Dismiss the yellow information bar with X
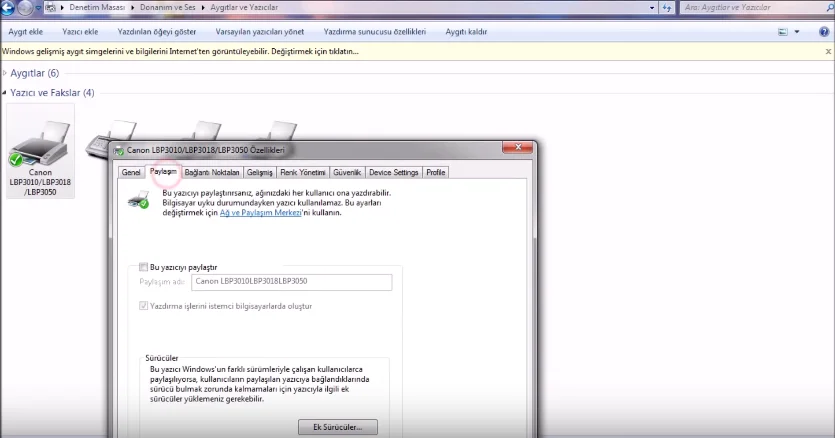The image size is (835, 438). pyautogui.click(x=828, y=52)
